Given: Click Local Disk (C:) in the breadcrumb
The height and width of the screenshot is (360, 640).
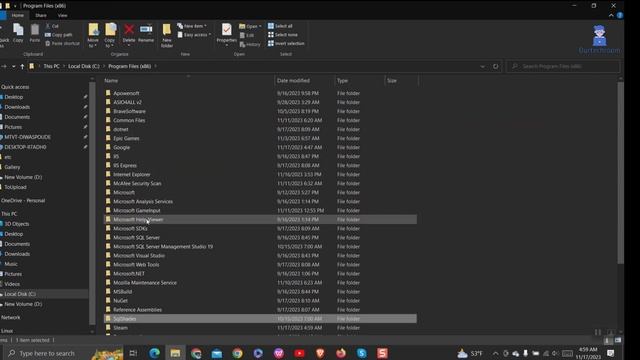Looking at the screenshot, I should coord(84,66).
